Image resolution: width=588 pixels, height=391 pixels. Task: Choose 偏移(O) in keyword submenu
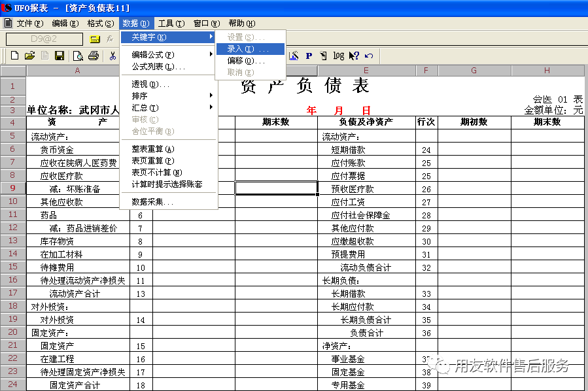[250, 61]
